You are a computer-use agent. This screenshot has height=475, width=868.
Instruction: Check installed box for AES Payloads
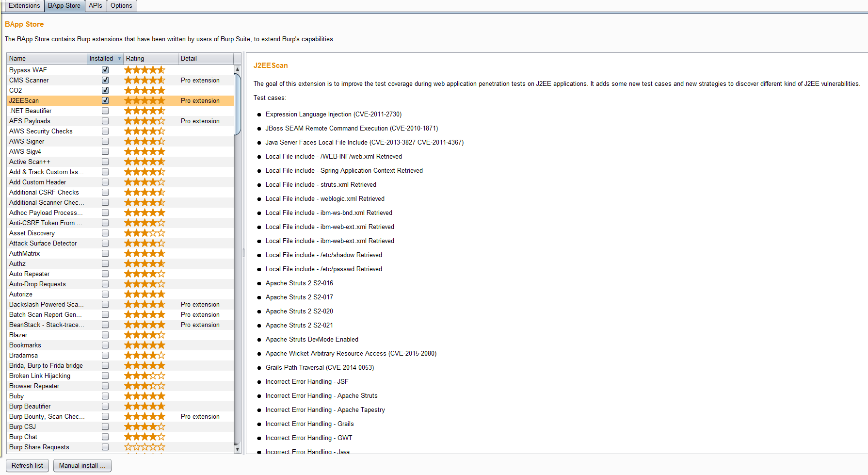coord(105,121)
